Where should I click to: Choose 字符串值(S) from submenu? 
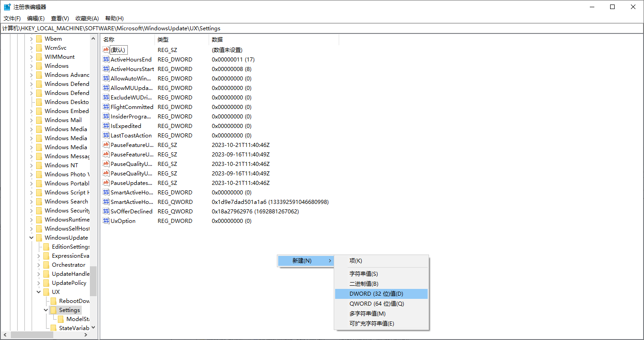coord(381,274)
